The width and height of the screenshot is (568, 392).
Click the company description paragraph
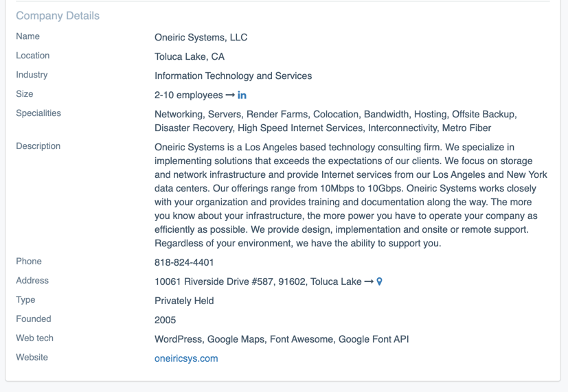[x=350, y=195]
